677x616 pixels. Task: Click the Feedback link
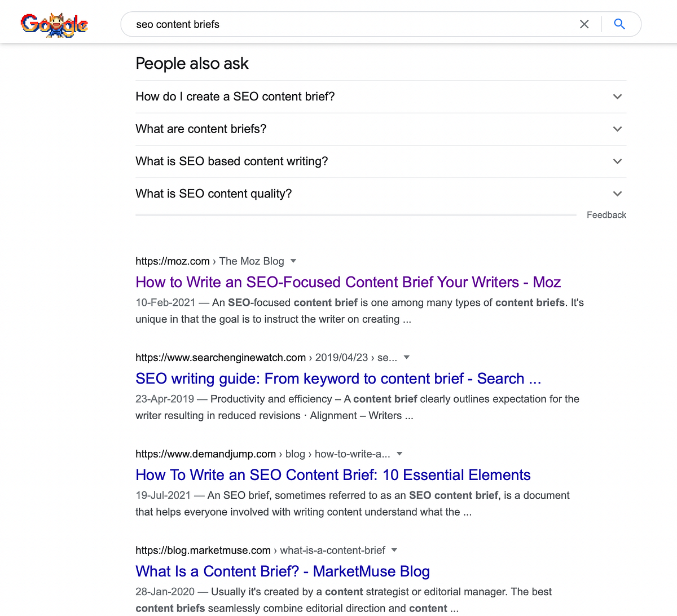click(x=606, y=215)
